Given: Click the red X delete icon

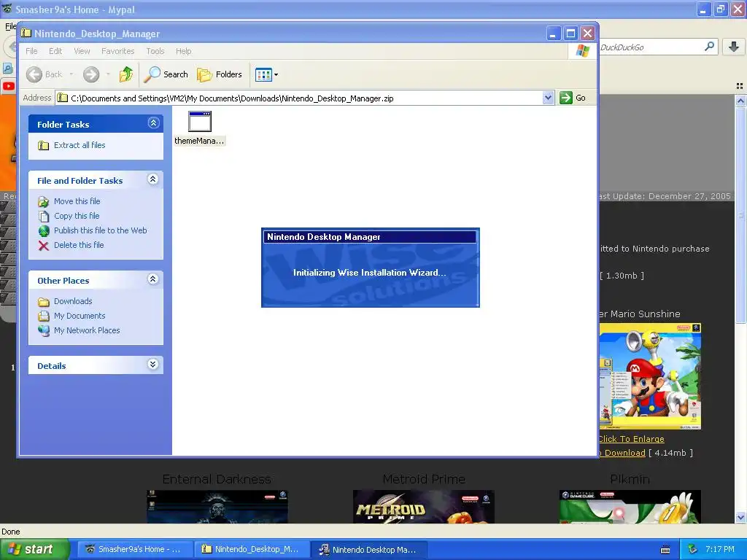Looking at the screenshot, I should [x=43, y=246].
